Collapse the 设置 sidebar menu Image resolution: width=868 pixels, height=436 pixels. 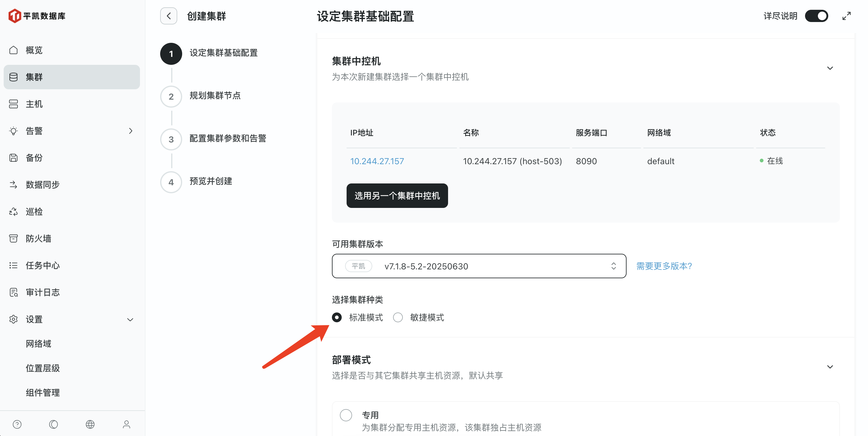pyautogui.click(x=130, y=319)
